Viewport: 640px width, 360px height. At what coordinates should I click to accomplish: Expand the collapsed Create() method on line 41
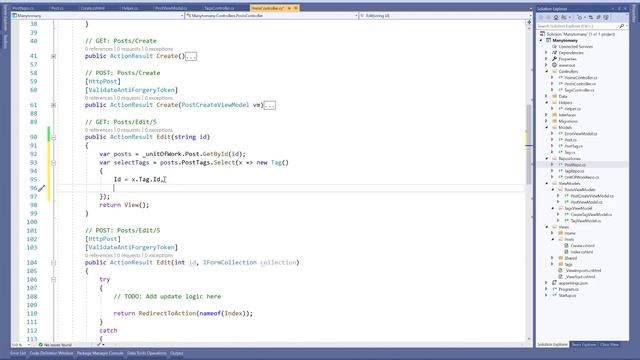point(53,56)
